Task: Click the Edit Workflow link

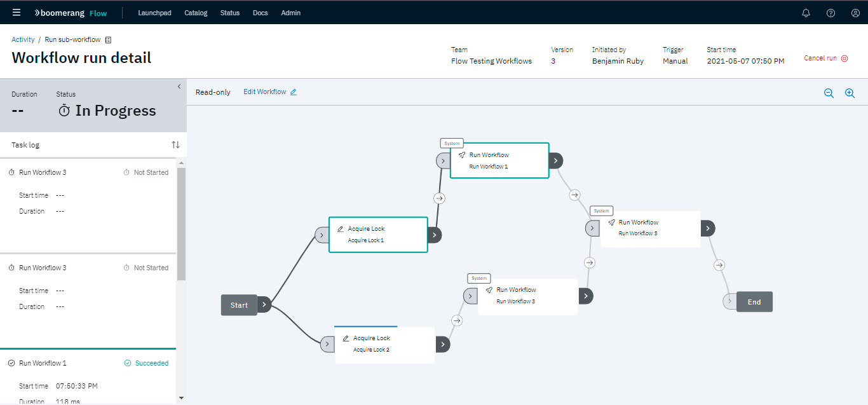Action: click(x=265, y=92)
